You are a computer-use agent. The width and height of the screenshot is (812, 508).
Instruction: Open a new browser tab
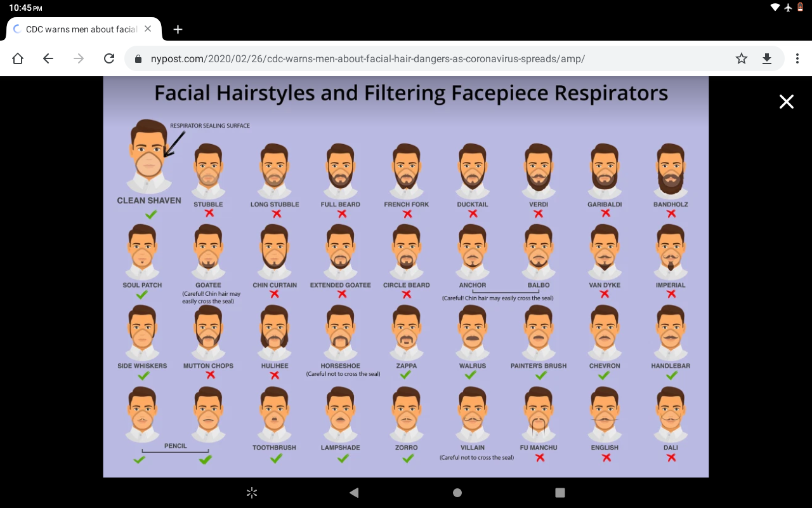click(178, 29)
